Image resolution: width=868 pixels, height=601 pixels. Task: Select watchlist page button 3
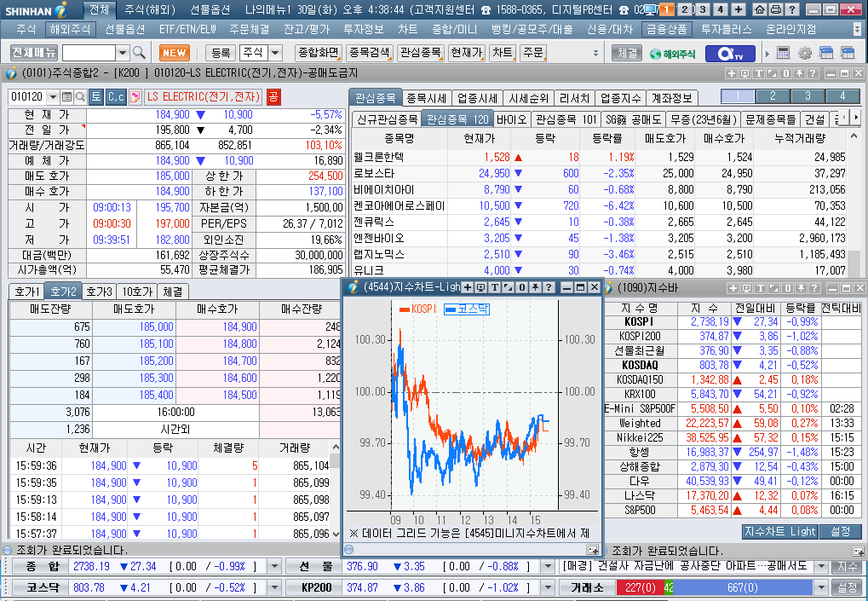pyautogui.click(x=808, y=96)
